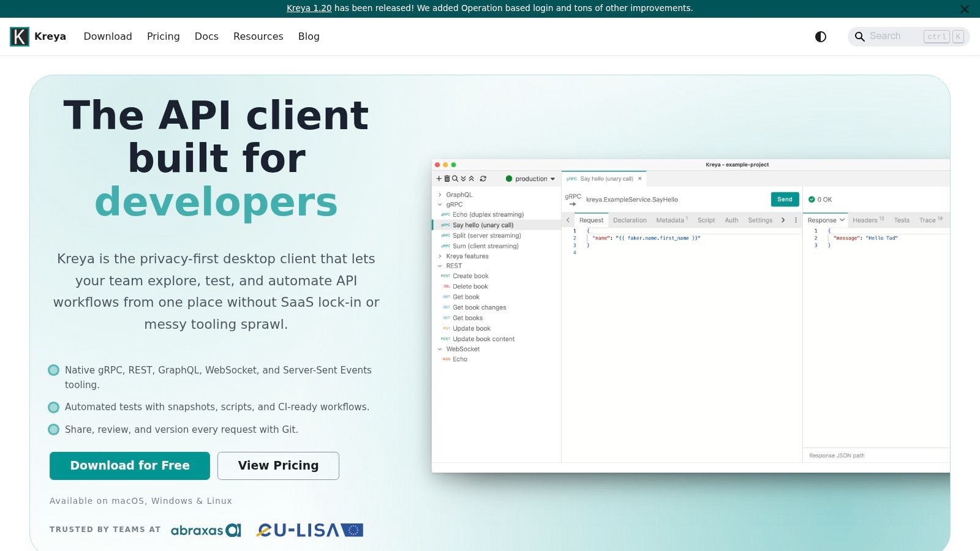Open the vertical three-dot menu in request tabs
This screenshot has height=551, width=980.
[x=796, y=220]
